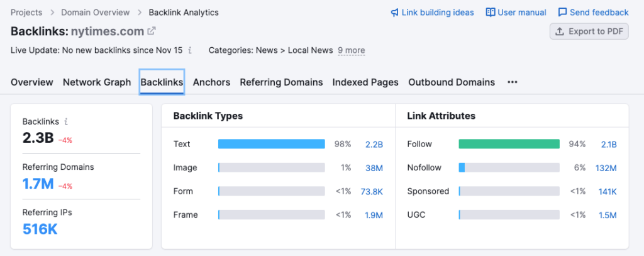
Task: Click the green Follow links progress bar
Action: pyautogui.click(x=509, y=144)
